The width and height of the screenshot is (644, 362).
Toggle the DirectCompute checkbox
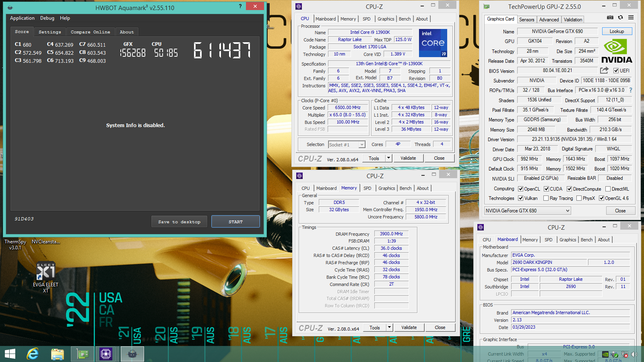pyautogui.click(x=569, y=189)
